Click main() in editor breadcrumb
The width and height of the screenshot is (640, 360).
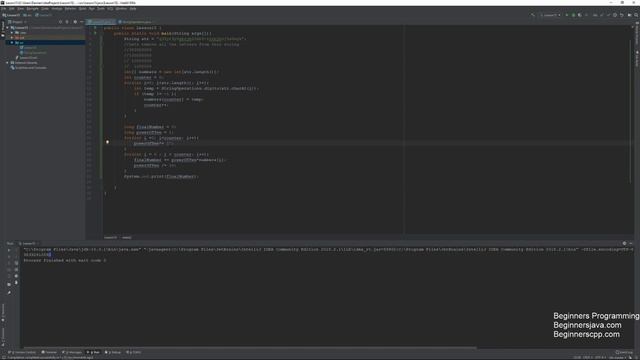(x=127, y=238)
